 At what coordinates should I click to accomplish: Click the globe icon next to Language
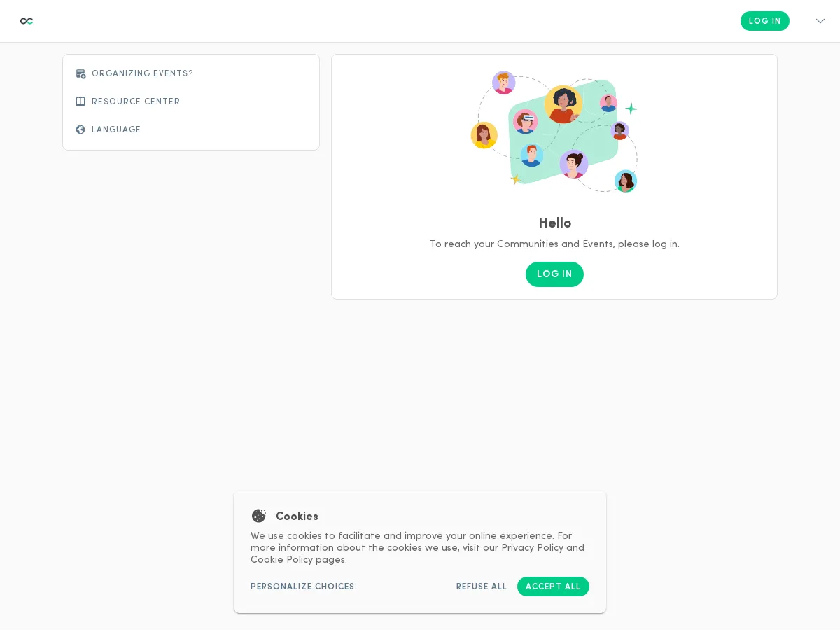pyautogui.click(x=80, y=129)
